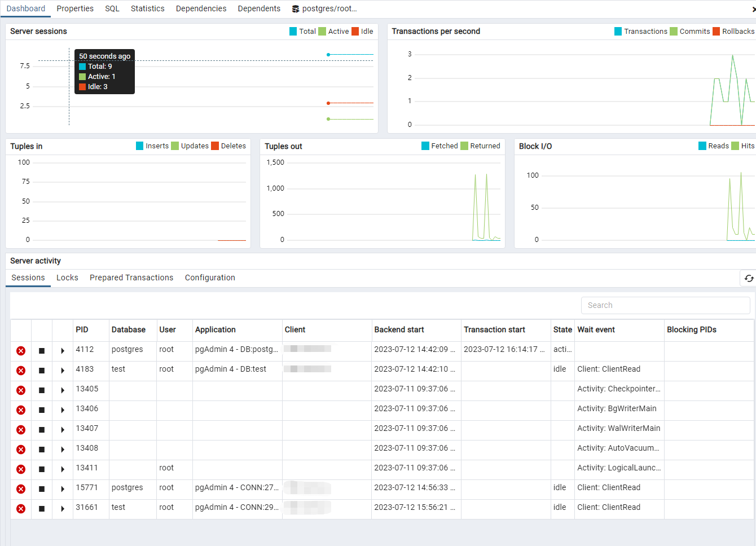Expand details for PID 4112 row

point(63,351)
